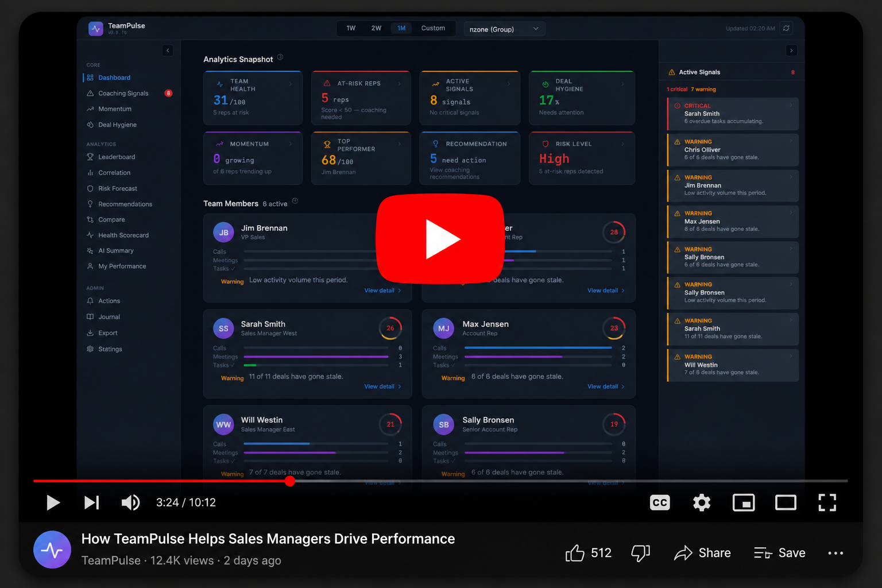This screenshot has height=588, width=882.
Task: Expand the Top Performer card chevron
Action: 399,144
